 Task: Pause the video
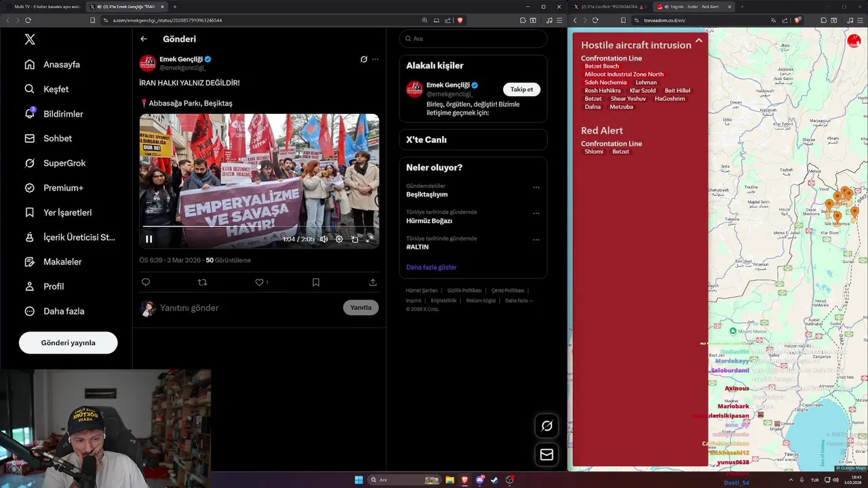(149, 239)
